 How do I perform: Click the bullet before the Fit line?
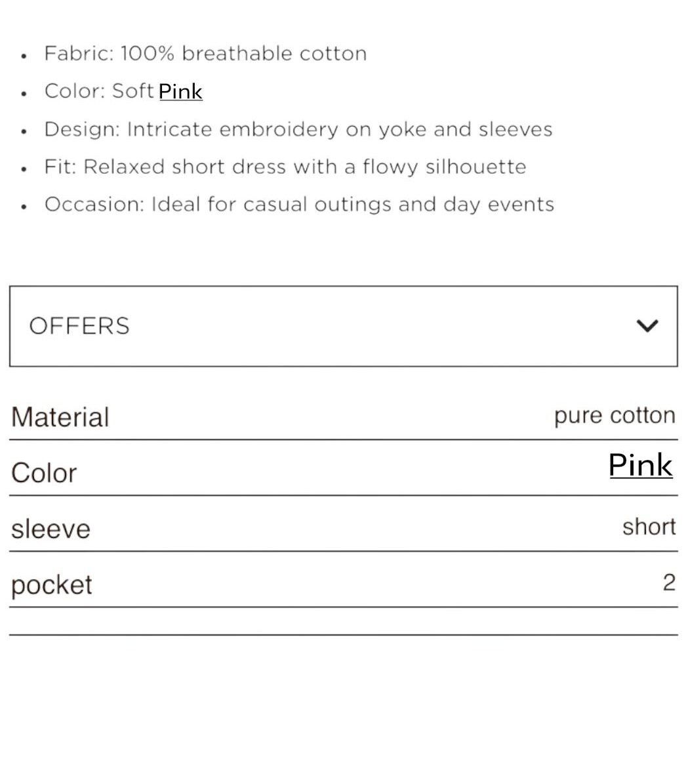tap(24, 169)
